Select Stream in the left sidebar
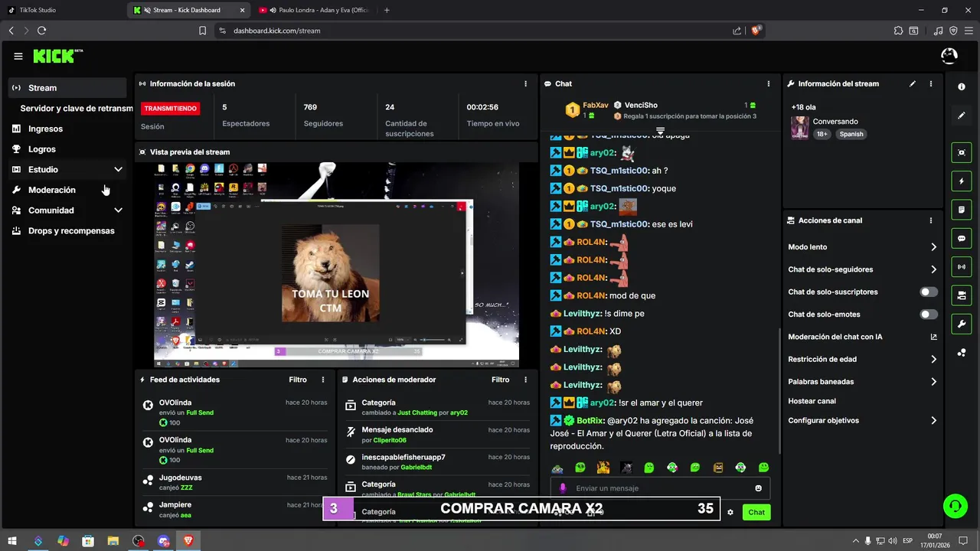The width and height of the screenshot is (980, 551). coord(67,88)
